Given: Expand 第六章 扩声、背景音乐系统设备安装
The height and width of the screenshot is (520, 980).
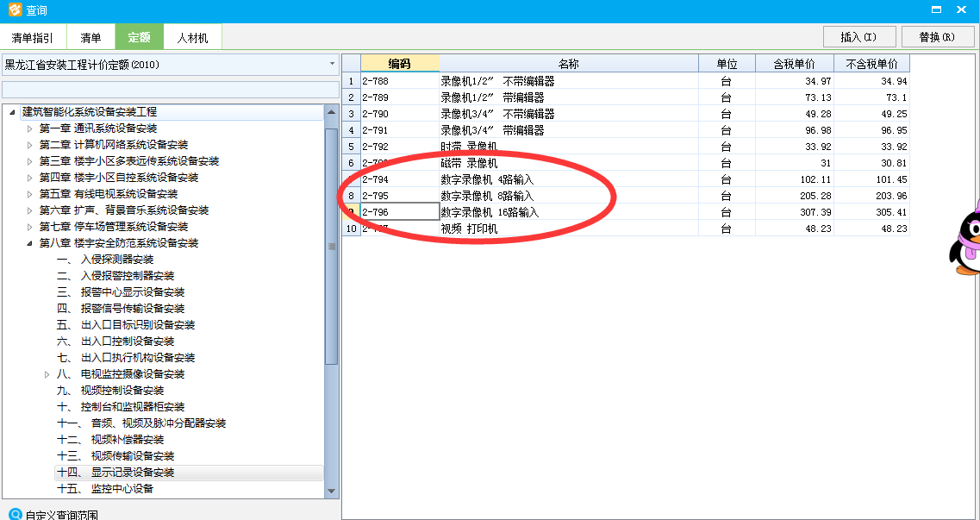Looking at the screenshot, I should point(29,210).
